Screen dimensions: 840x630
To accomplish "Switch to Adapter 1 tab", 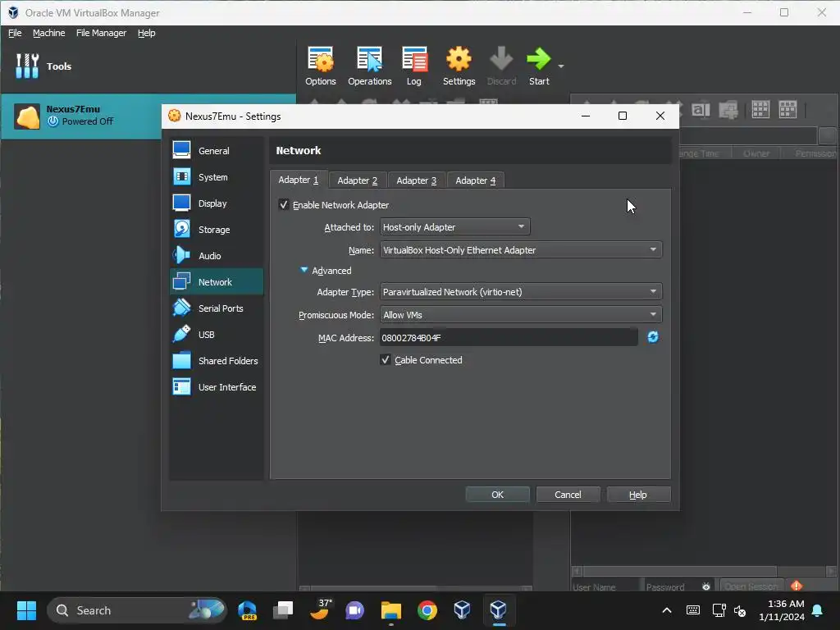I will pyautogui.click(x=299, y=180).
